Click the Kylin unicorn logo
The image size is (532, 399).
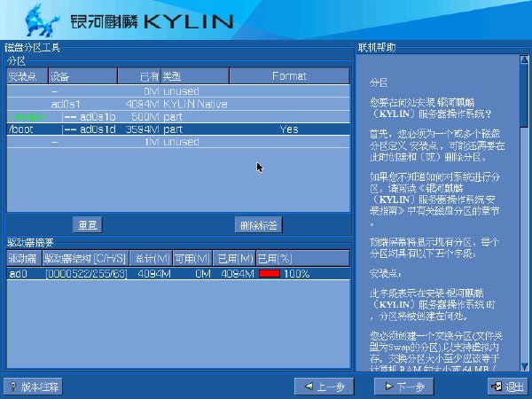[x=42, y=20]
